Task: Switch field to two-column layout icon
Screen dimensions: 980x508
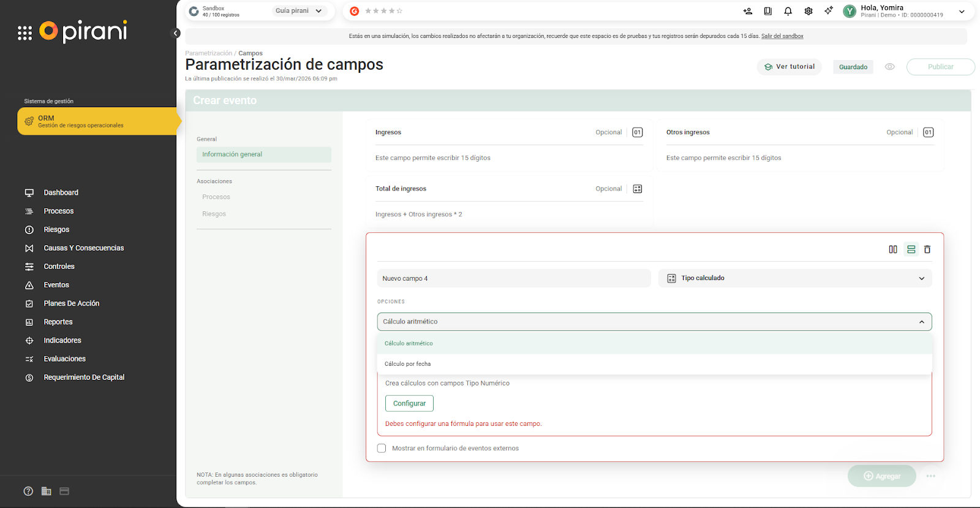Action: [893, 249]
